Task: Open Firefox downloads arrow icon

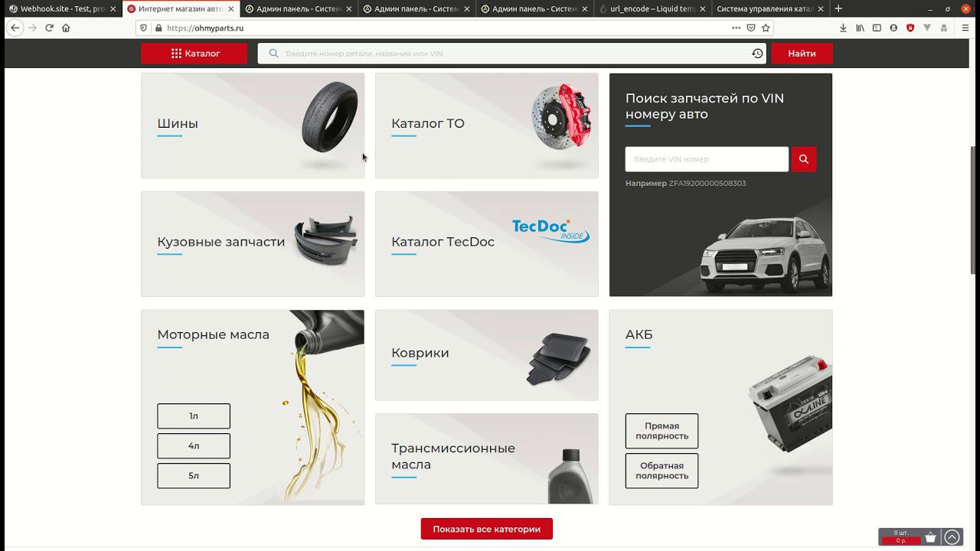Action: coord(843,28)
